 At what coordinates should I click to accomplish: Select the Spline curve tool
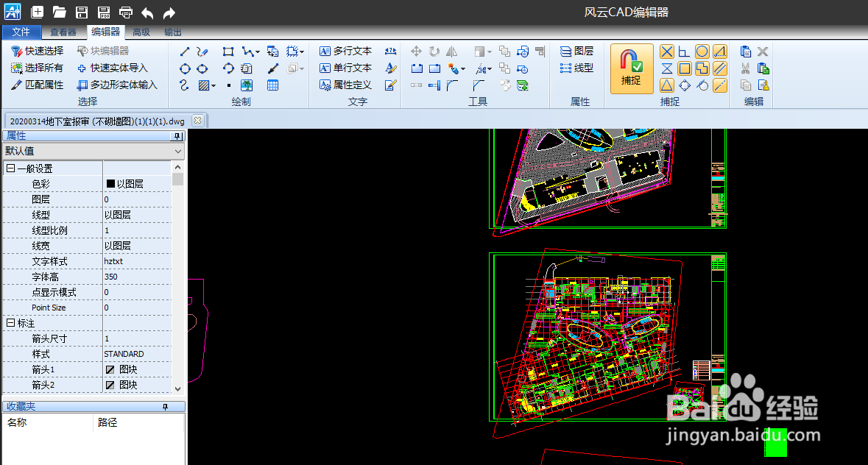[x=185, y=85]
